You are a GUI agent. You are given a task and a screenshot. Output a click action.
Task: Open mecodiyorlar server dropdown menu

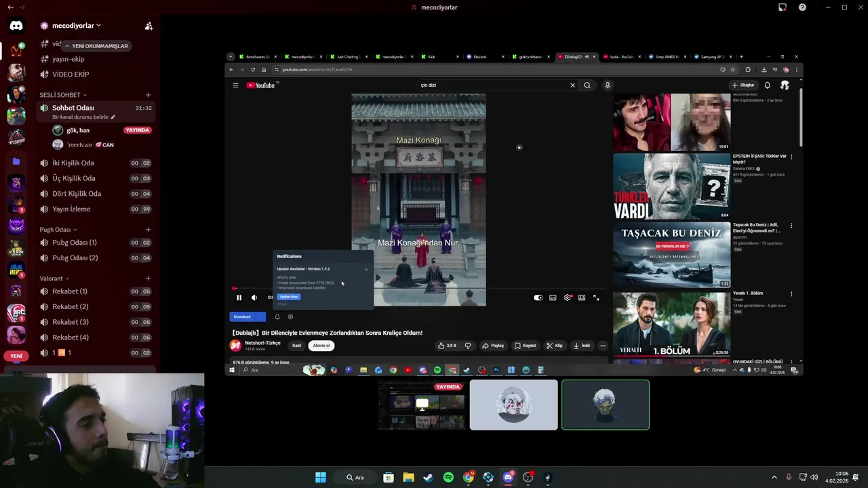pyautogui.click(x=77, y=26)
